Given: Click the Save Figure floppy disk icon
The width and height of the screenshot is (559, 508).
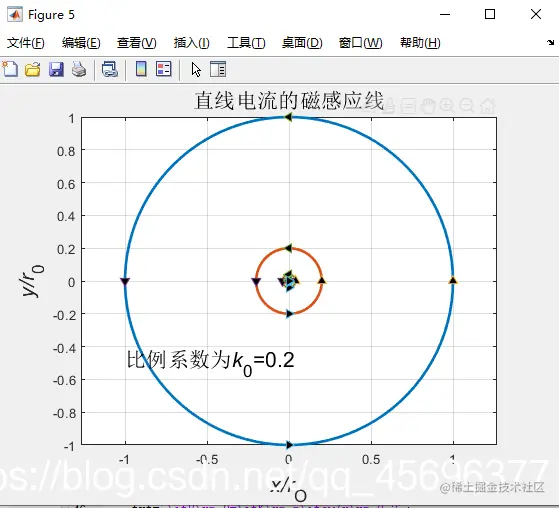Looking at the screenshot, I should click(56, 69).
